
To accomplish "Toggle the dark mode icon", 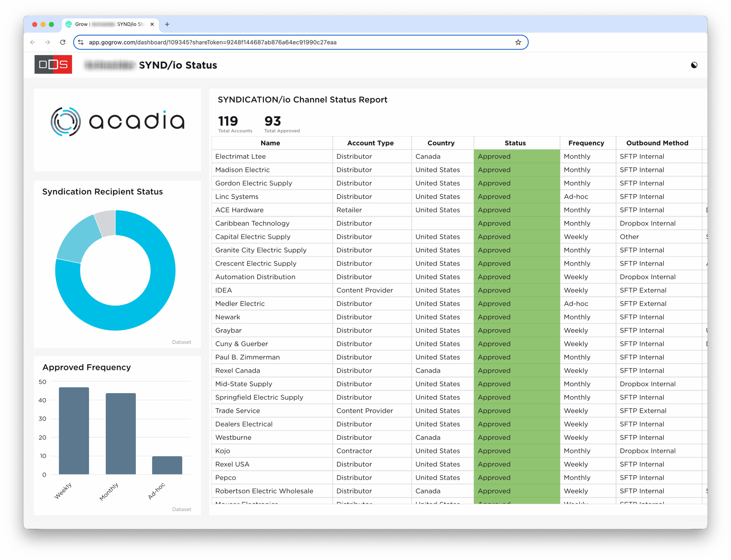I will 694,65.
